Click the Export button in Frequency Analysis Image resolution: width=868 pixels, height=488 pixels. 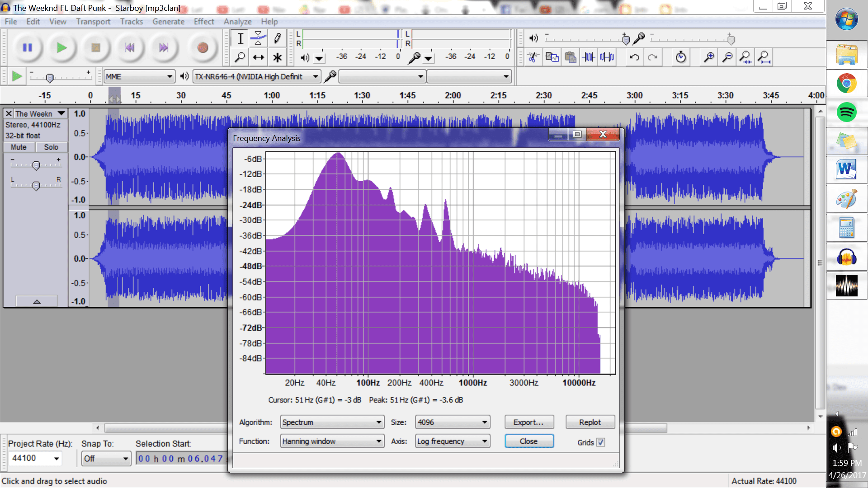[x=529, y=422]
